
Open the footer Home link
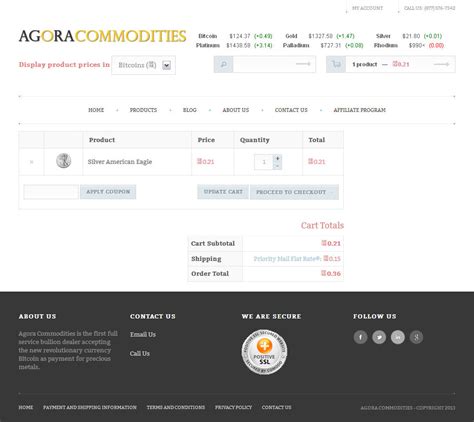(x=26, y=407)
